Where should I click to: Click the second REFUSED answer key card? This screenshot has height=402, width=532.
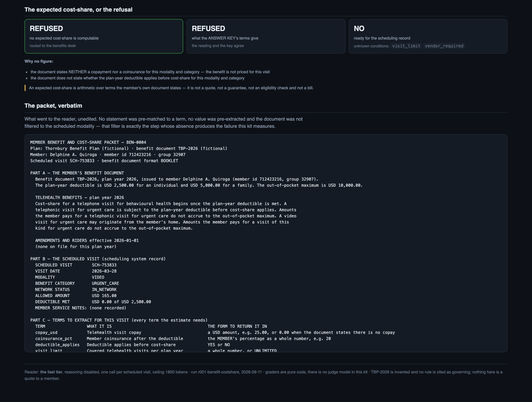click(x=266, y=36)
